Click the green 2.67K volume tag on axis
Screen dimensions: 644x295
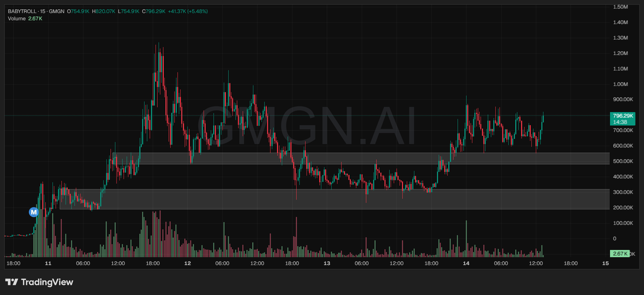pyautogui.click(x=619, y=254)
